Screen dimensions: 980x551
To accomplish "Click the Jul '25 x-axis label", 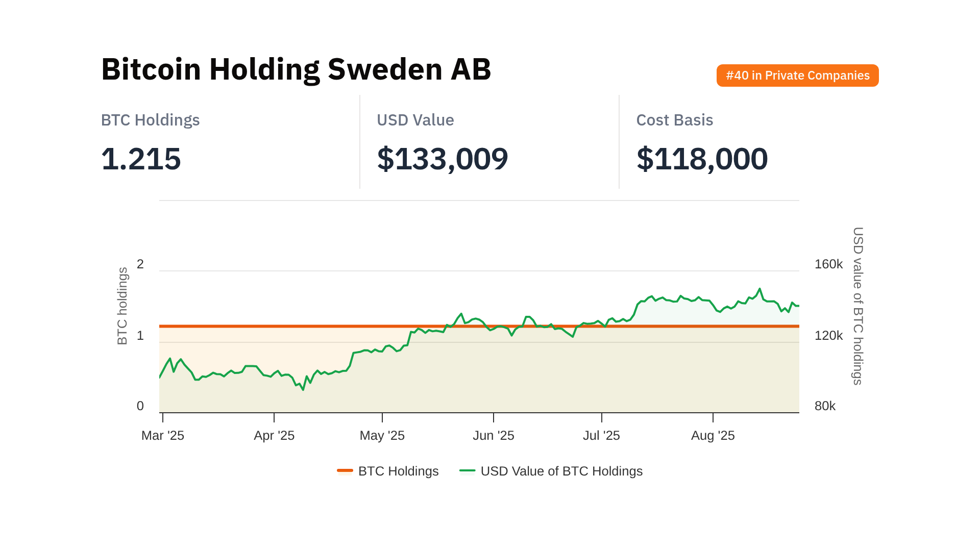I will tap(601, 435).
